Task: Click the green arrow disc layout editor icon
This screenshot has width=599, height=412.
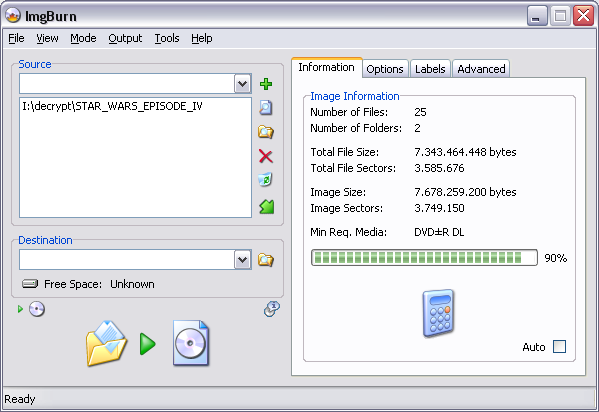Action: 267,207
